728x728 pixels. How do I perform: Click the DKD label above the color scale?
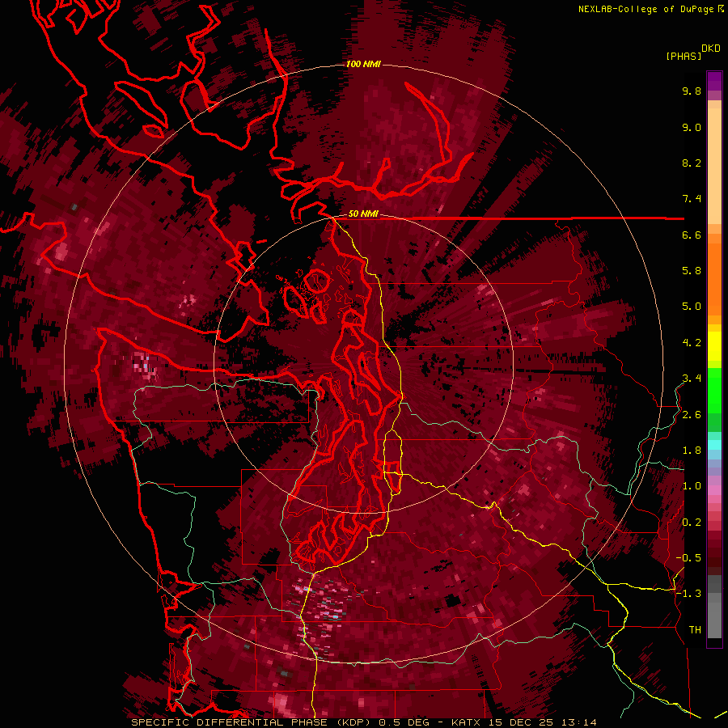coord(711,49)
